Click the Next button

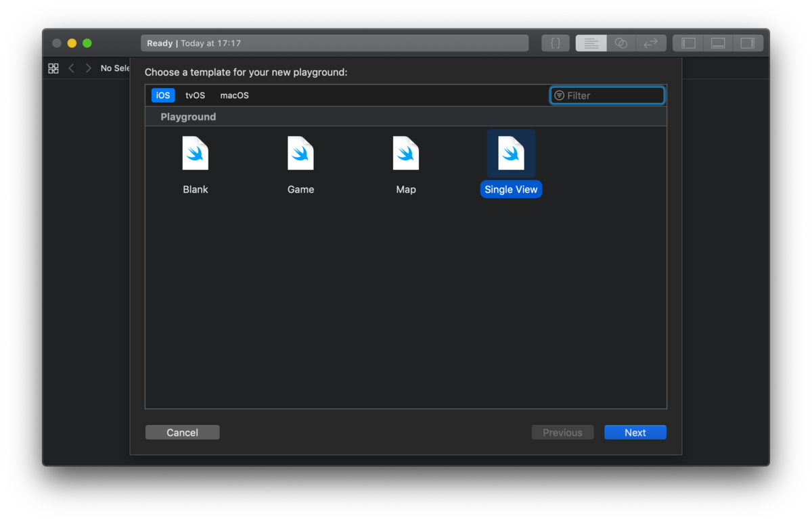click(635, 433)
